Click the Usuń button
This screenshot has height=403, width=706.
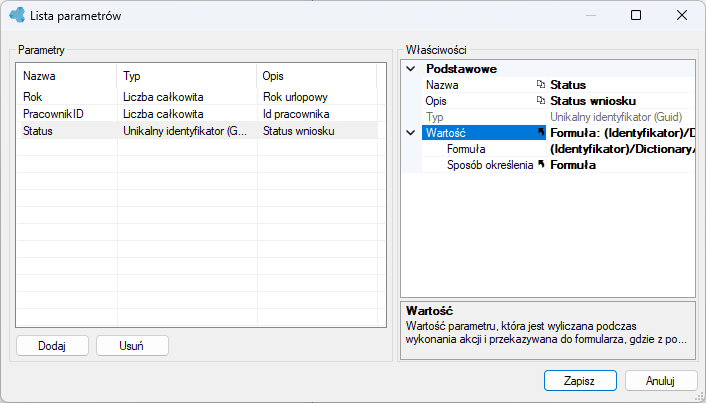pos(132,346)
